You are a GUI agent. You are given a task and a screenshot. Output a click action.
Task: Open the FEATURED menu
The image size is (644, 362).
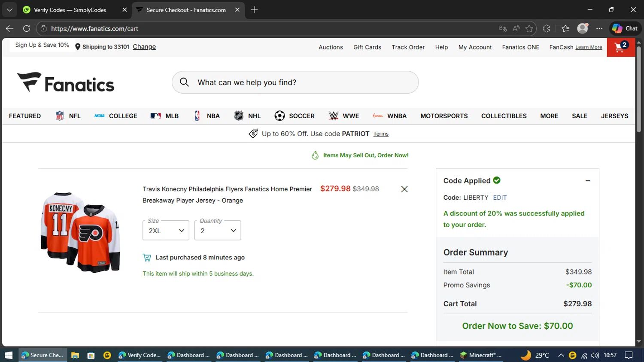tap(25, 116)
